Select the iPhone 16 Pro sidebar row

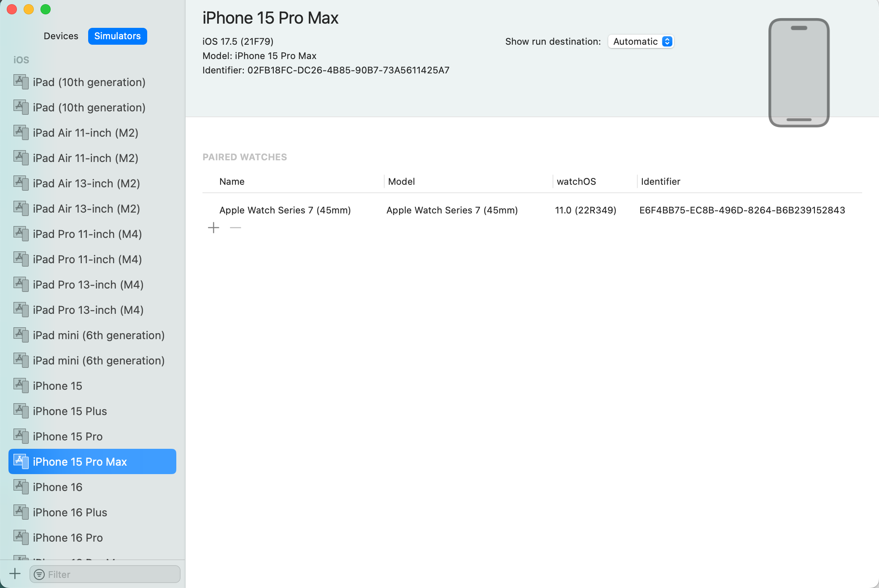point(92,537)
